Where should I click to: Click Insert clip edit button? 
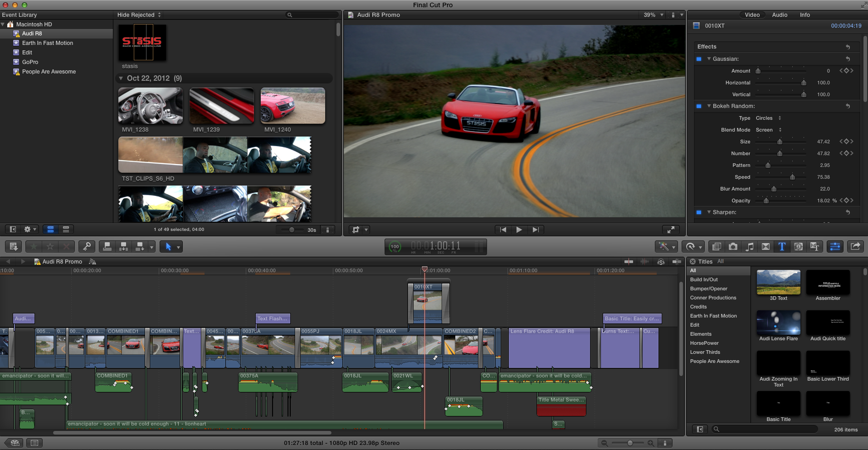123,246
